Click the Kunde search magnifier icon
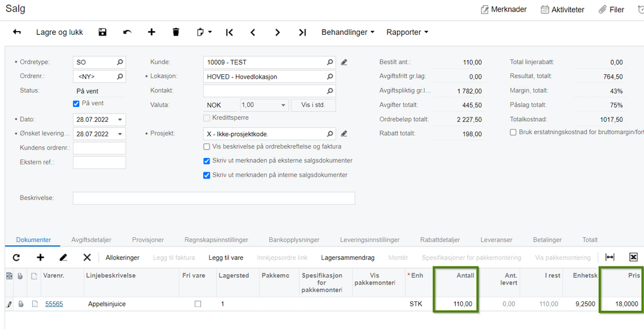The height and width of the screenshot is (329, 644). pyautogui.click(x=330, y=63)
